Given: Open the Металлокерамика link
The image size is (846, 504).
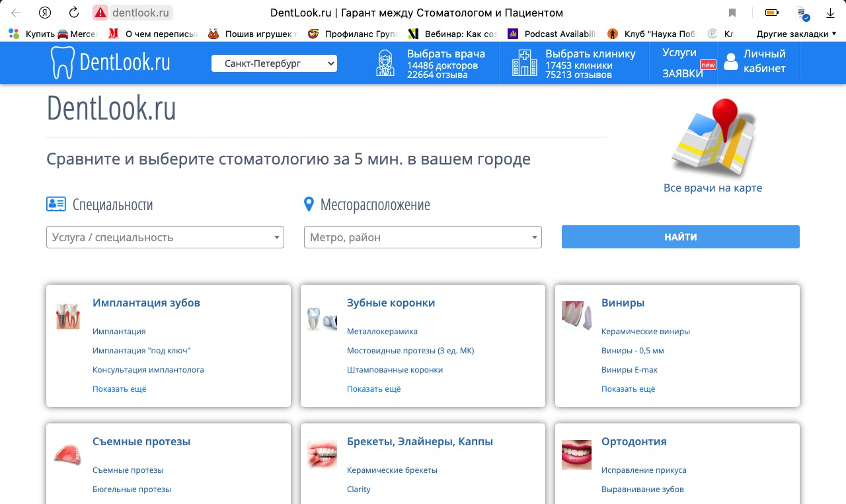Looking at the screenshot, I should 383,332.
